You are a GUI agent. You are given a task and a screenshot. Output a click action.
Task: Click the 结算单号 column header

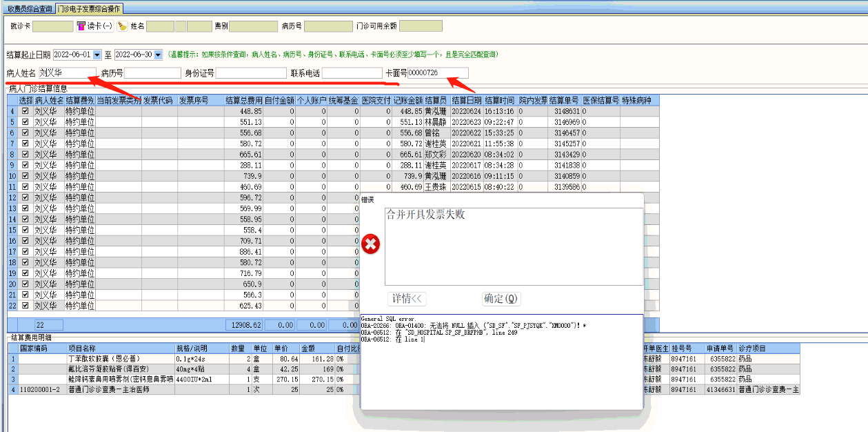(565, 101)
